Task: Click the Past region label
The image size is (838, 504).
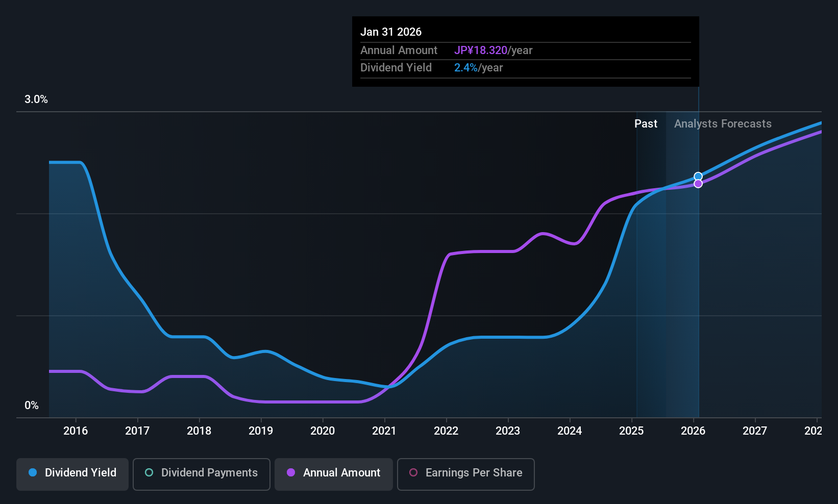Action: [x=646, y=124]
